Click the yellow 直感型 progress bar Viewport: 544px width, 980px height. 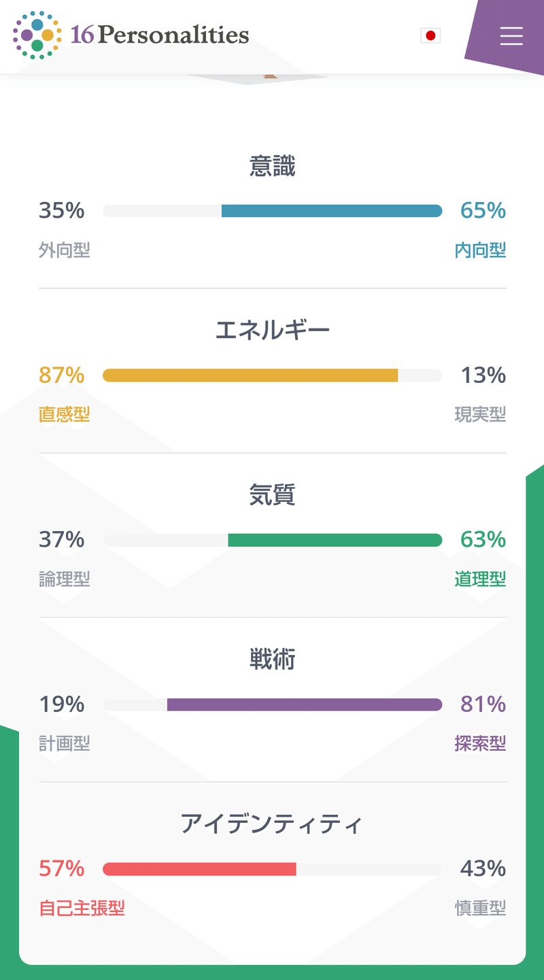250,375
